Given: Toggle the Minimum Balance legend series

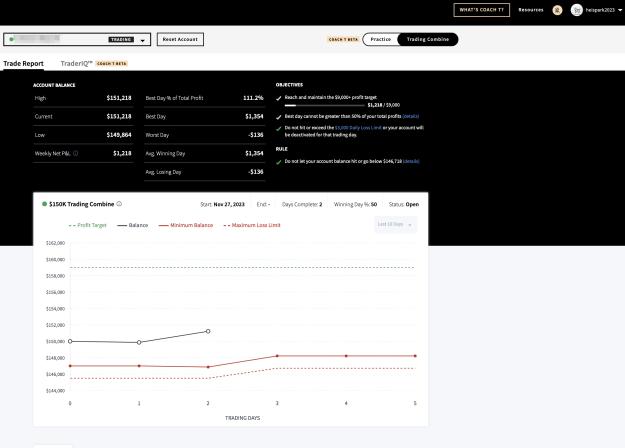Looking at the screenshot, I should pos(186,225).
